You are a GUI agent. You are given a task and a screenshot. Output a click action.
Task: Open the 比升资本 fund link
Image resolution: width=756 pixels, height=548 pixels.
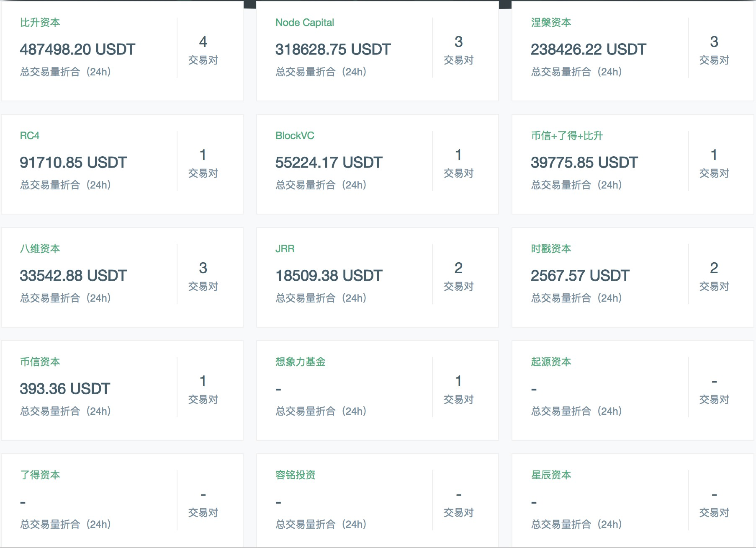pos(40,23)
